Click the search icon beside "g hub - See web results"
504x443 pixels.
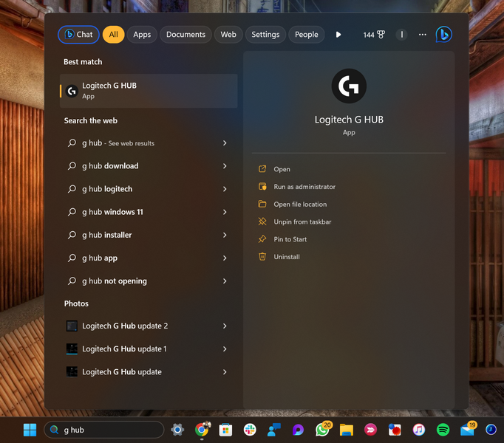pos(72,142)
